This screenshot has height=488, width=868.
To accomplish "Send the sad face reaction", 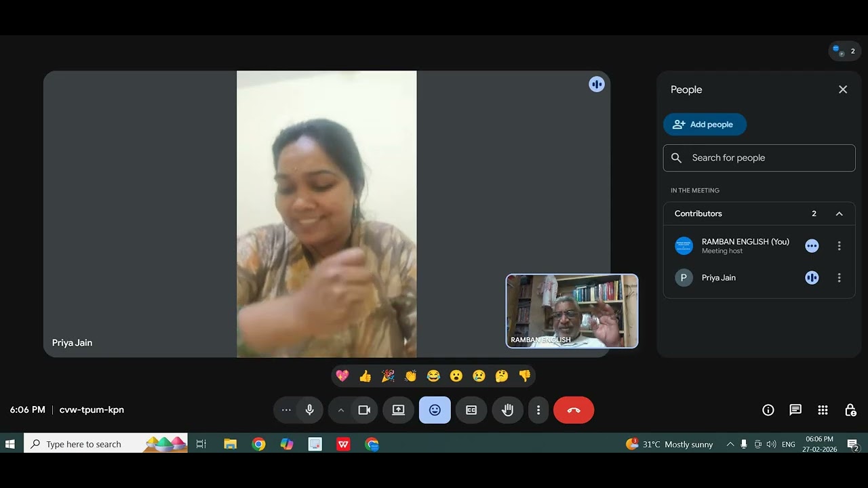I will click(x=479, y=375).
